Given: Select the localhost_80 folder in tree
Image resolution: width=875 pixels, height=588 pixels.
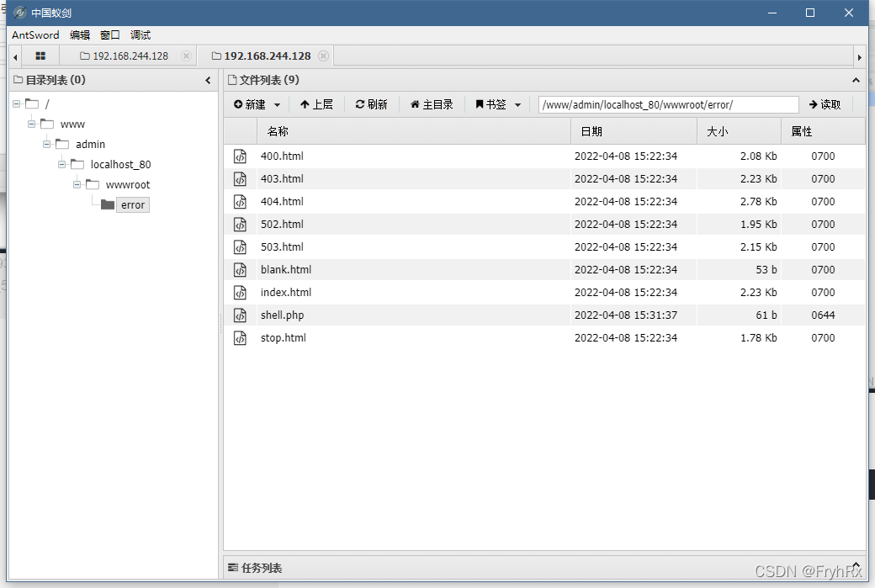Looking at the screenshot, I should (120, 165).
